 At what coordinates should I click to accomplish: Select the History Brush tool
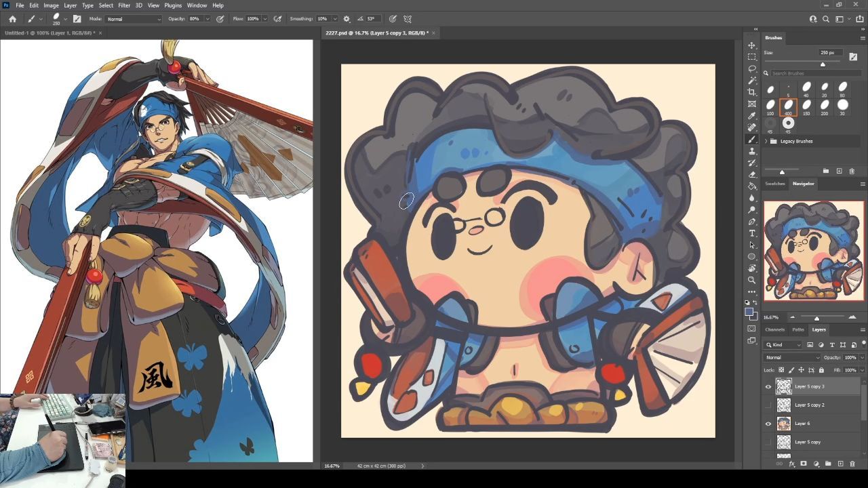pos(751,163)
